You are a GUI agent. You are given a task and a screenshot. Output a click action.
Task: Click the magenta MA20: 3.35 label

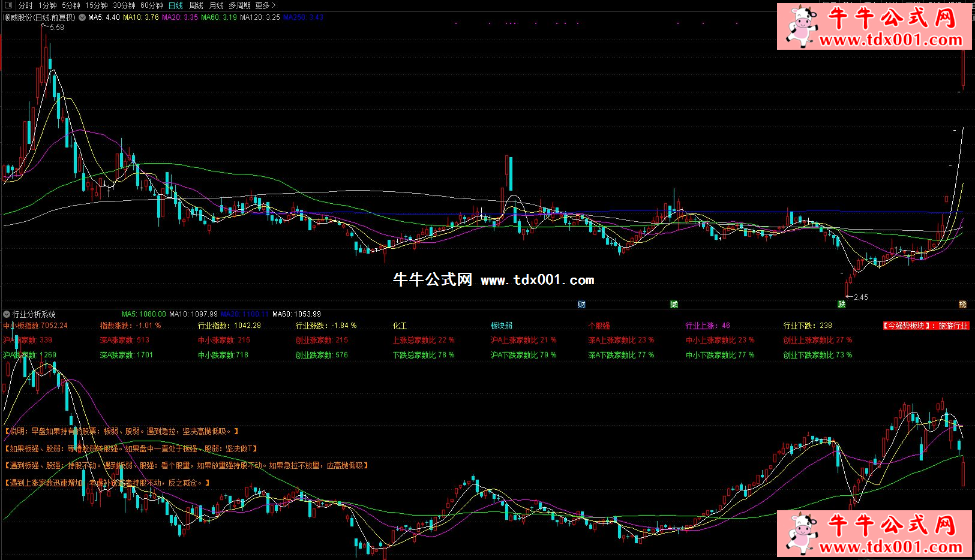[180, 17]
